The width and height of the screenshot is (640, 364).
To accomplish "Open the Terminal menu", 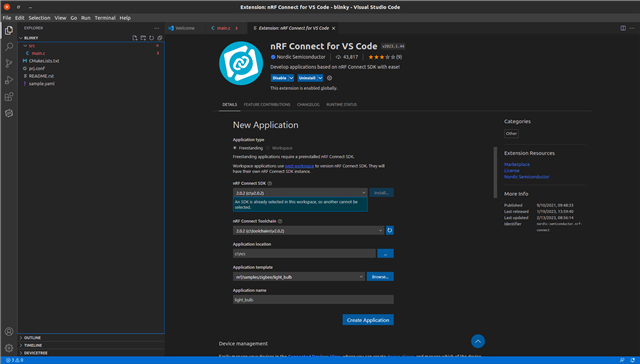I will (x=105, y=18).
